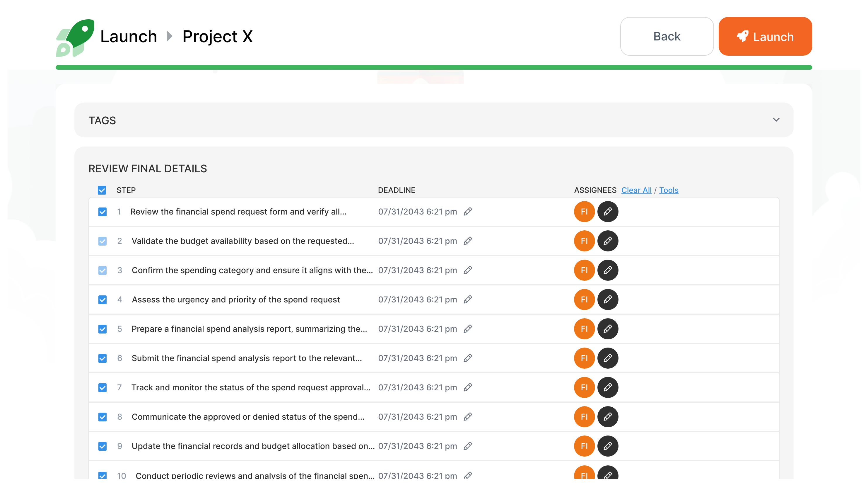
Task: Click the green rocket logo
Action: [x=75, y=38]
